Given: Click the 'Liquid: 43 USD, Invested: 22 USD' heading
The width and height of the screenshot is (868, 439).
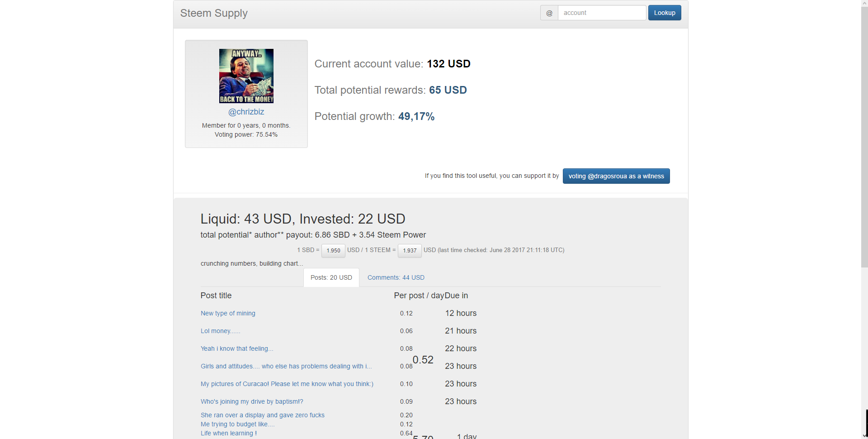Looking at the screenshot, I should tap(303, 219).
